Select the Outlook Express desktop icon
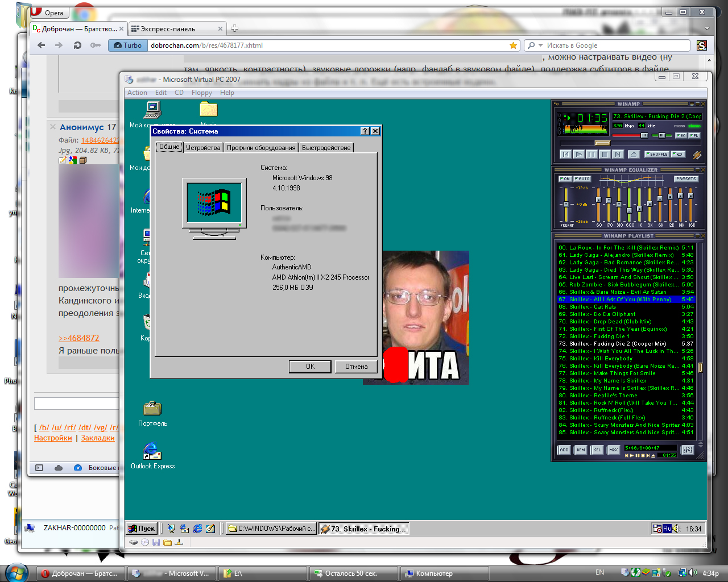728x582 pixels. [x=152, y=456]
